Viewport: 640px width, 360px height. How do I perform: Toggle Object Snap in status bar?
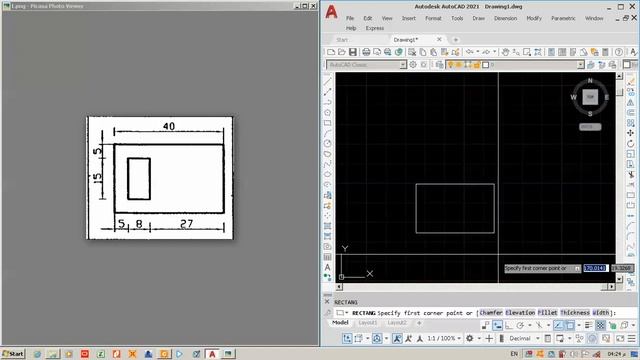click(x=570, y=325)
